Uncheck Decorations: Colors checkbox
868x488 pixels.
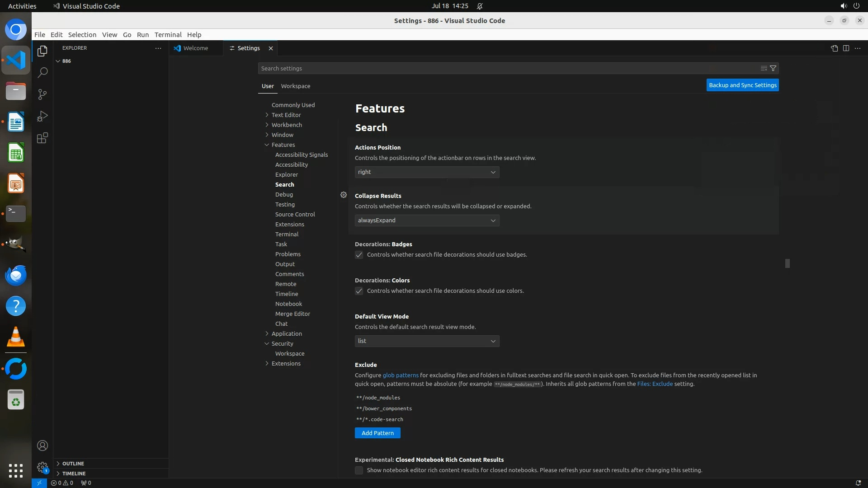[359, 291]
